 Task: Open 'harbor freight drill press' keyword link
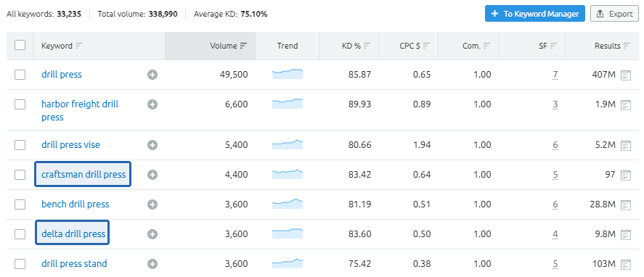click(80, 110)
